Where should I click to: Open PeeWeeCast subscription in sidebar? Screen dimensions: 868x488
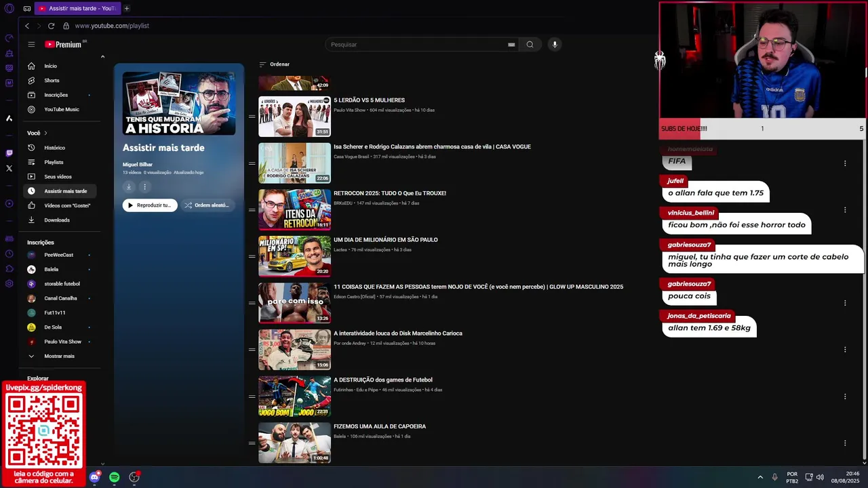(58, 255)
